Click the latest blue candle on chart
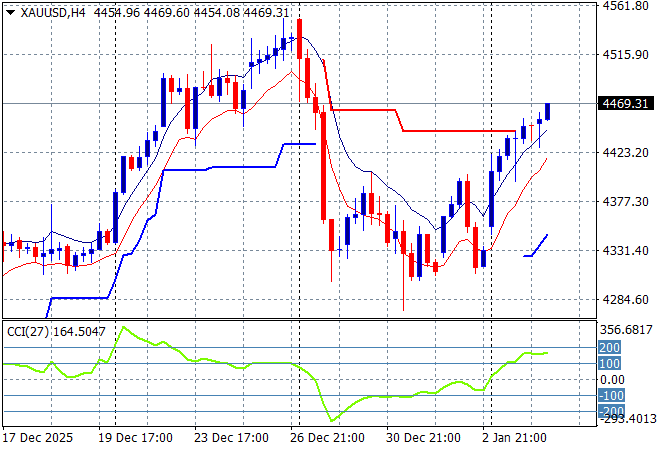Screen dimensions: 660x450 coord(547,111)
